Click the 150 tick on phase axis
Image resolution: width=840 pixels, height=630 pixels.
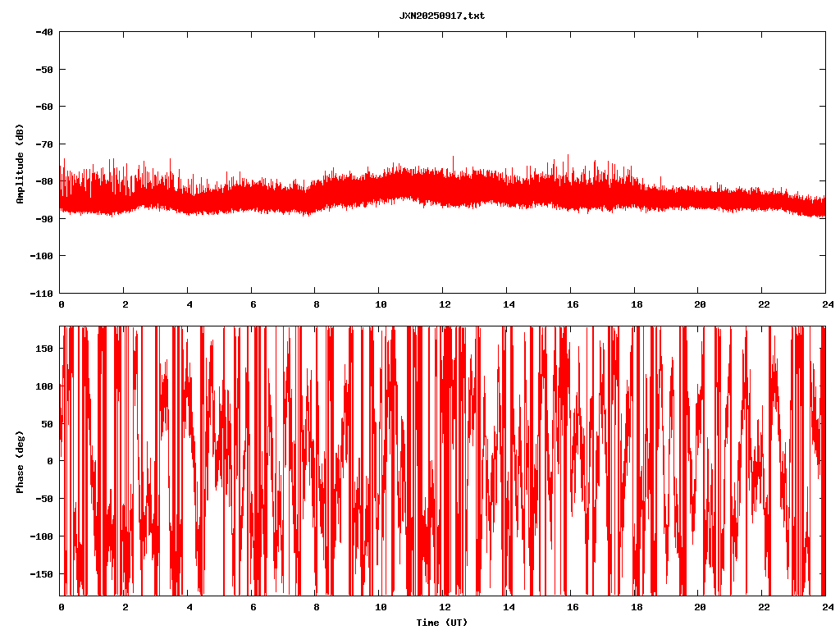(45, 349)
